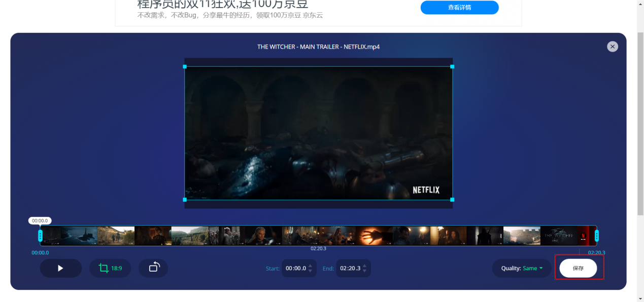
Task: Select the video file title text
Action: coord(319,47)
